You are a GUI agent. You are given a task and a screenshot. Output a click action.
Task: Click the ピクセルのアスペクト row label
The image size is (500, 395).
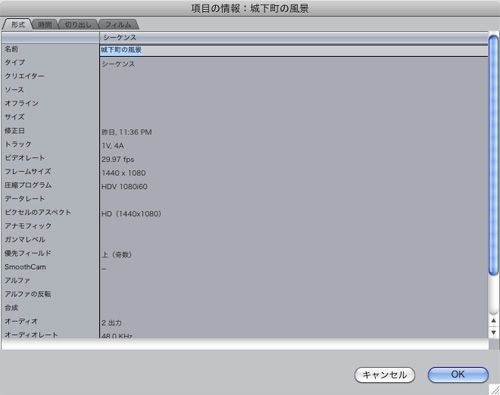coord(38,212)
